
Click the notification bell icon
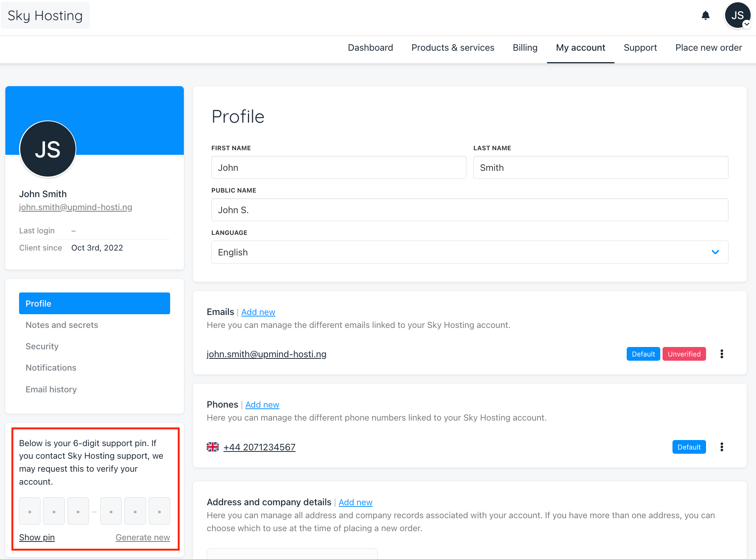pyautogui.click(x=705, y=16)
